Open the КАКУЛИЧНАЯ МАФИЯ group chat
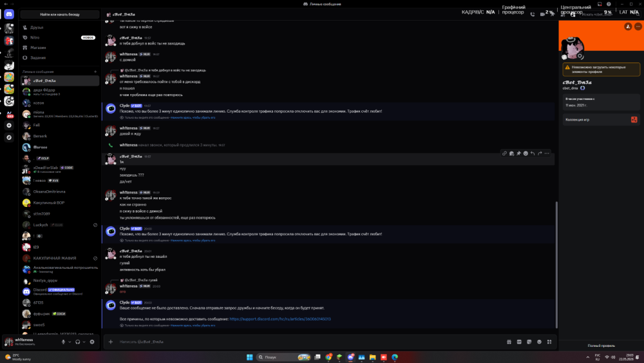 coord(59,258)
